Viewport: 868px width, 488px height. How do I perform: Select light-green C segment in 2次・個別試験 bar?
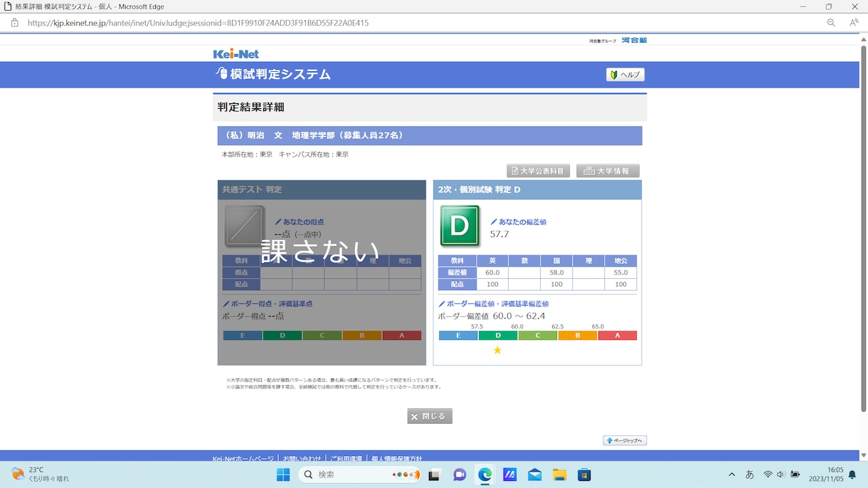(x=538, y=336)
